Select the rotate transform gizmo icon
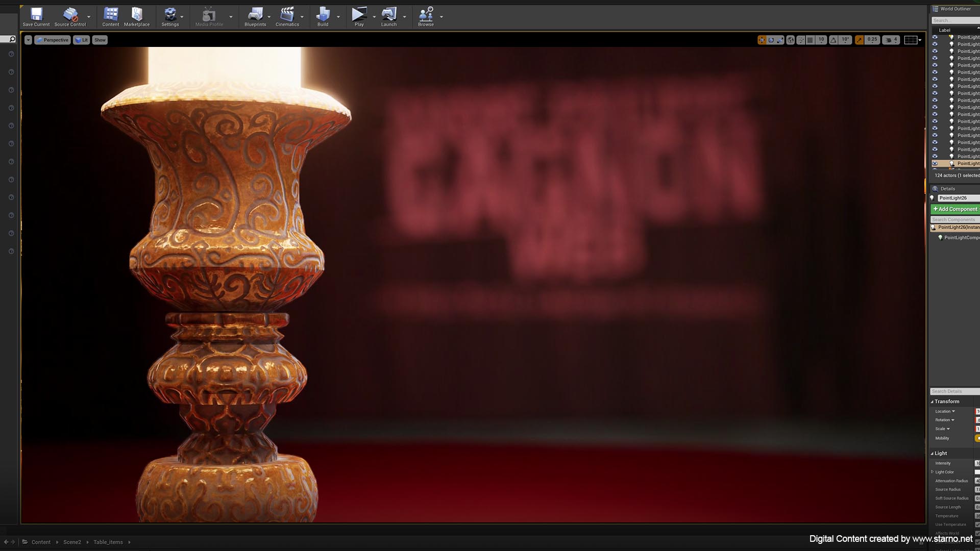 [771, 40]
